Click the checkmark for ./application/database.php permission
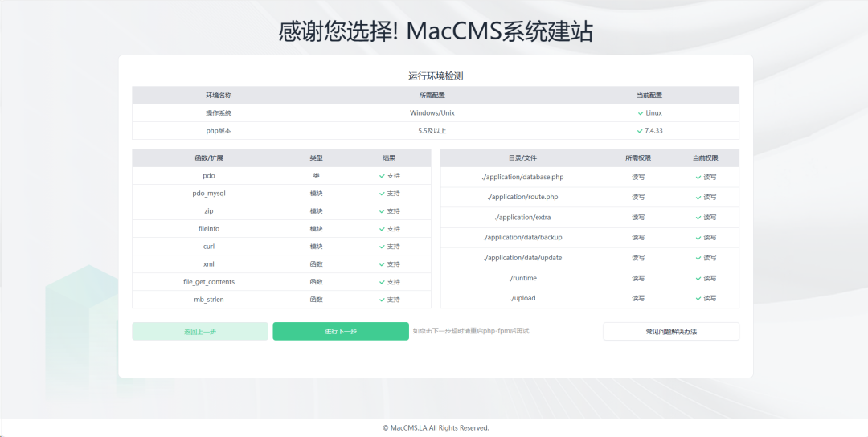Screen dimensions: 868x437 (698, 177)
